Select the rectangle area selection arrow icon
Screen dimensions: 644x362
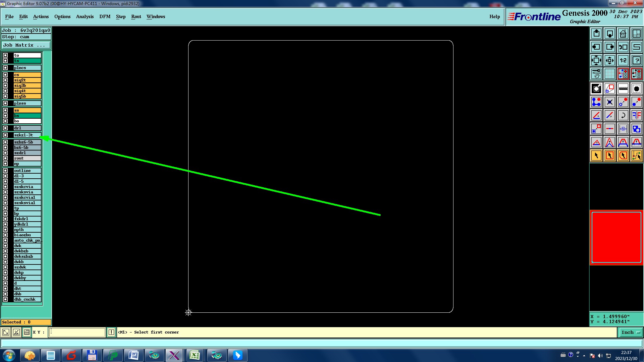(x=609, y=156)
